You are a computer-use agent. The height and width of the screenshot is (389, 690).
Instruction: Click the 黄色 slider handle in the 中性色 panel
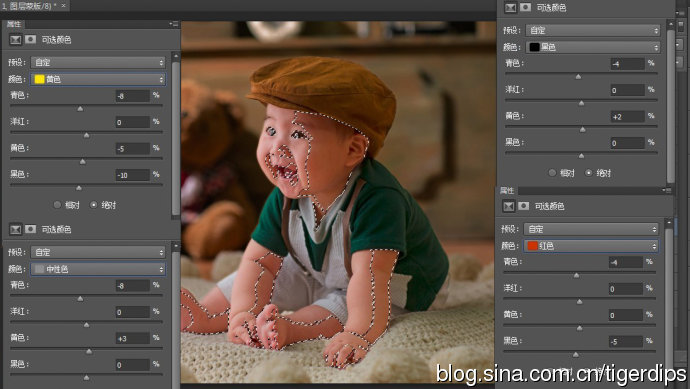(89, 352)
